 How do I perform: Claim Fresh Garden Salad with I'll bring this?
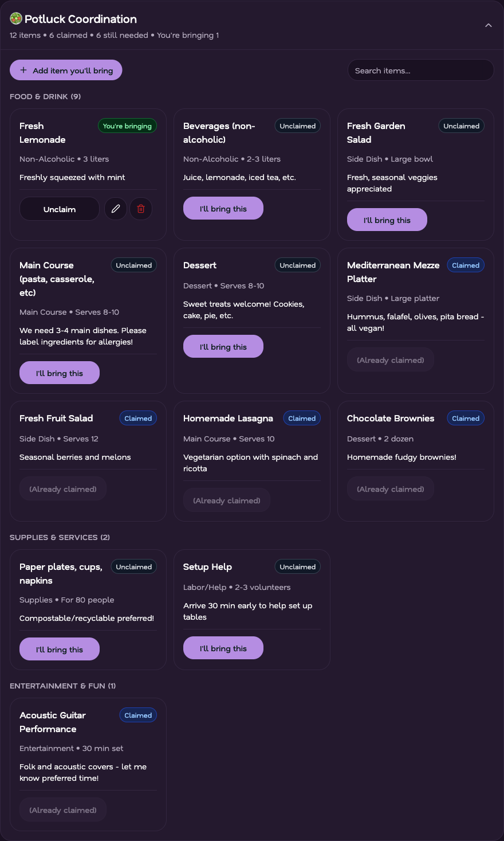coord(387,220)
